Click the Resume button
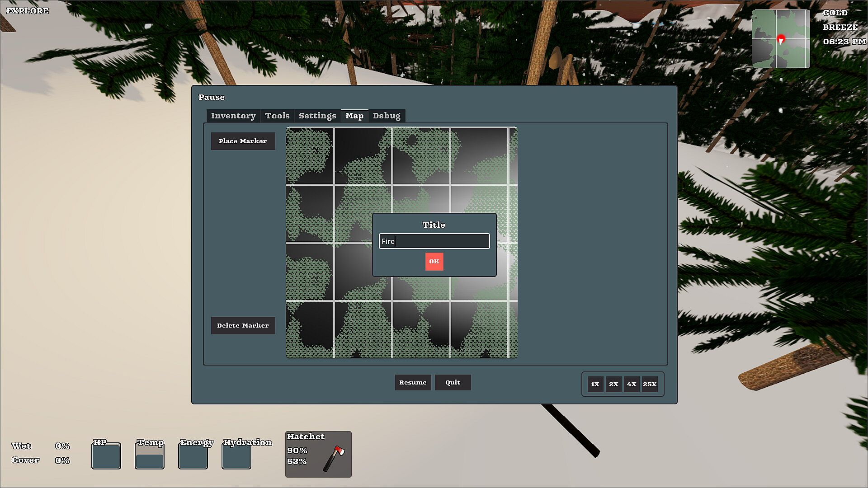This screenshot has width=868, height=488. (413, 383)
